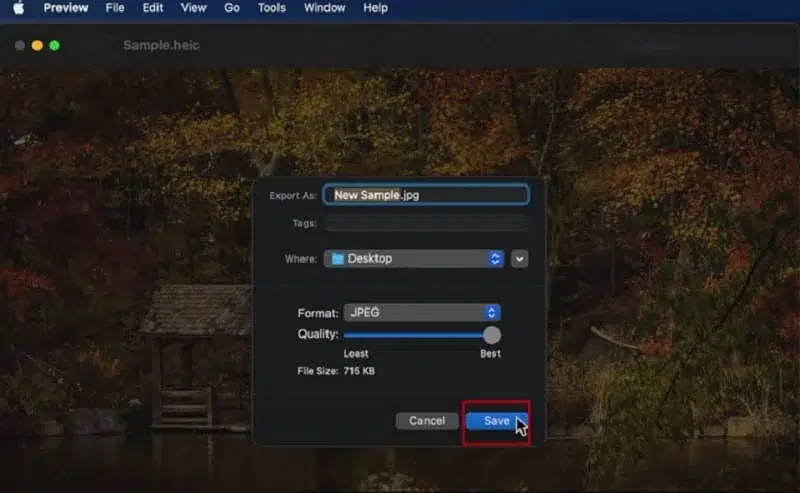Click the 'Least' quality label
This screenshot has height=493, width=800.
pyautogui.click(x=356, y=354)
